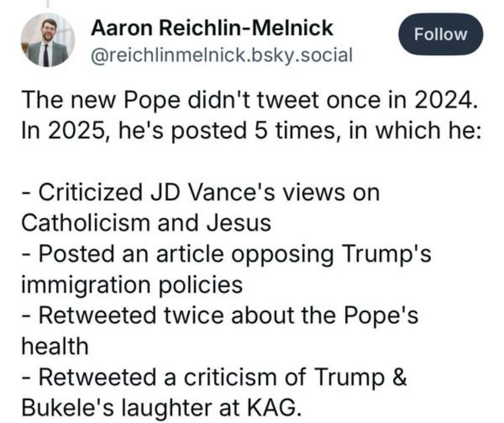Open the Aaron Reichlin-Melnick display name
The height and width of the screenshot is (423, 504).
coord(212,28)
